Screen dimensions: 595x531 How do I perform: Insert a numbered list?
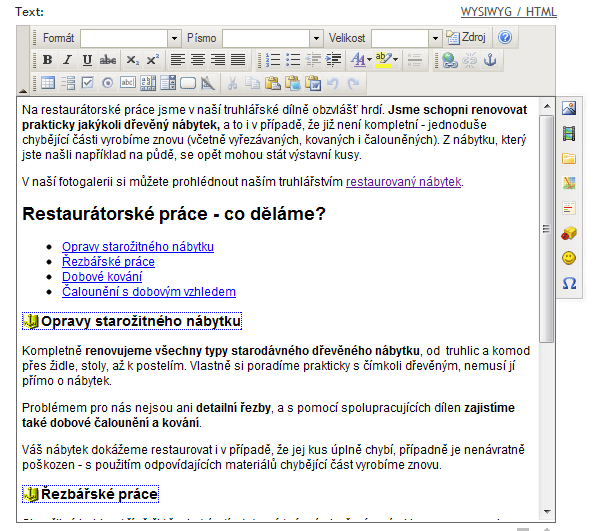coord(273,60)
